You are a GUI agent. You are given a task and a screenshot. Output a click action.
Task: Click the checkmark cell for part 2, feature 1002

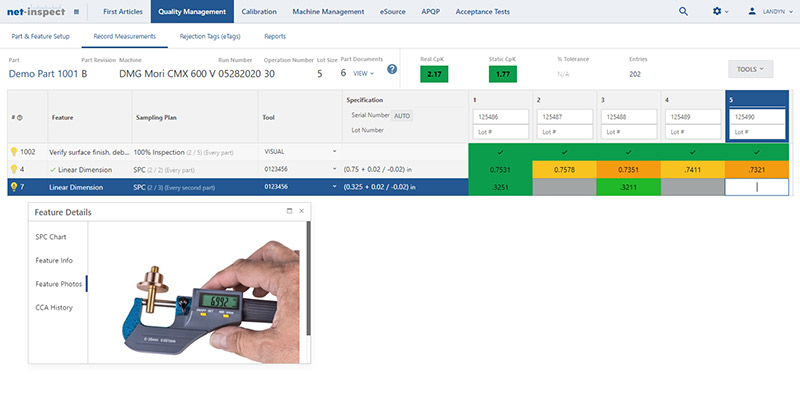pyautogui.click(x=564, y=152)
